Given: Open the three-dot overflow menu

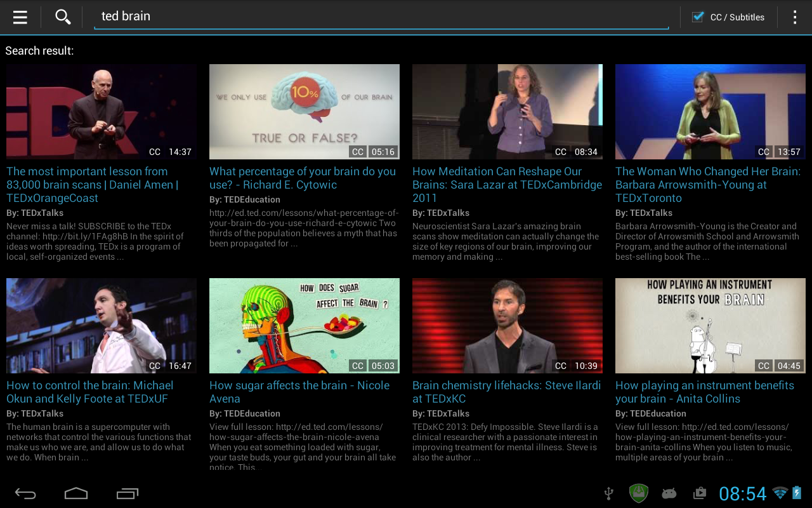Looking at the screenshot, I should 794,17.
